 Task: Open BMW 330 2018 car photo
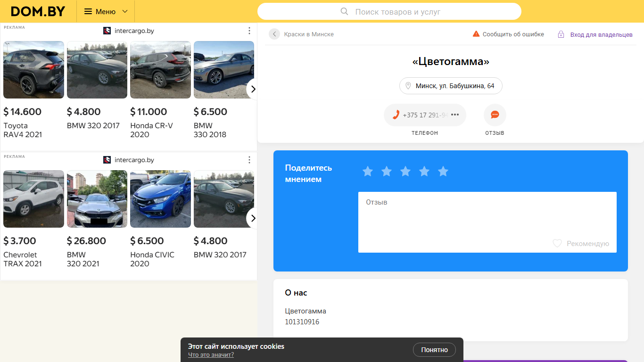pyautogui.click(x=224, y=70)
